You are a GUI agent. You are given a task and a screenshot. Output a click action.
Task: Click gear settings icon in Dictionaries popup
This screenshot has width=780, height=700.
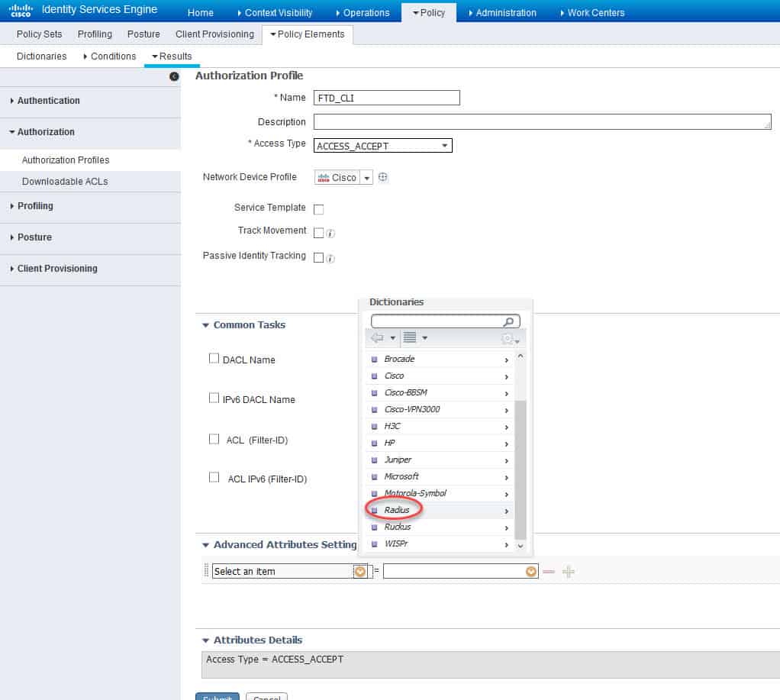(507, 339)
